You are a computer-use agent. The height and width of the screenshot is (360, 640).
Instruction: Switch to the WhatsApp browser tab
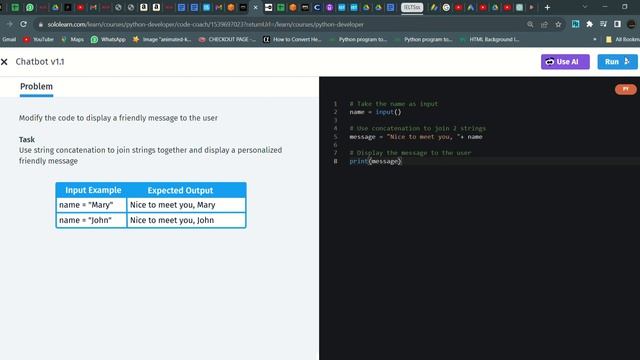(30, 7)
